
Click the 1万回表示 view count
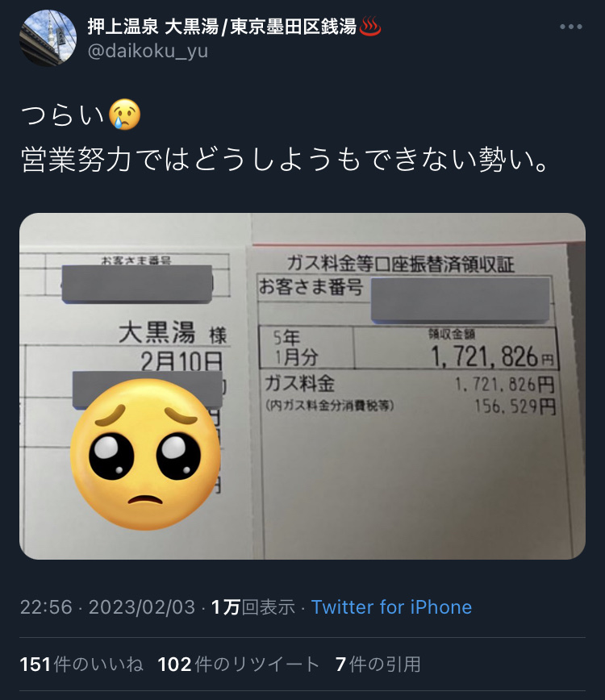(x=252, y=607)
